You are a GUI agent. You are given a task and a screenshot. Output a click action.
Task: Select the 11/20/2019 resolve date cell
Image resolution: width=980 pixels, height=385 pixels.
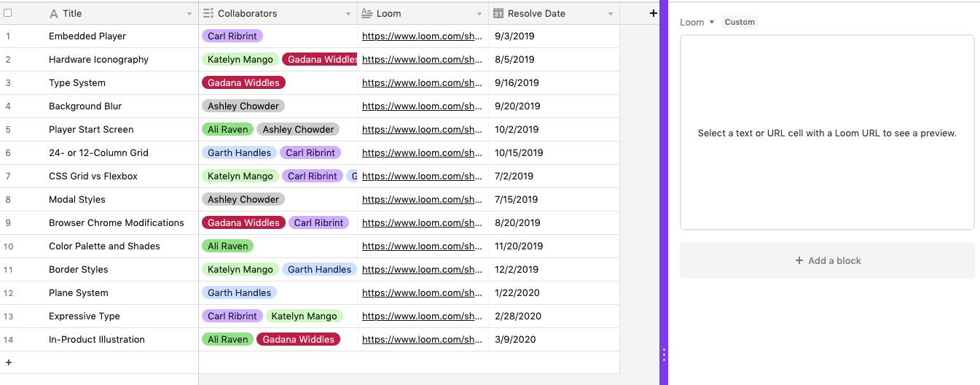tap(554, 246)
